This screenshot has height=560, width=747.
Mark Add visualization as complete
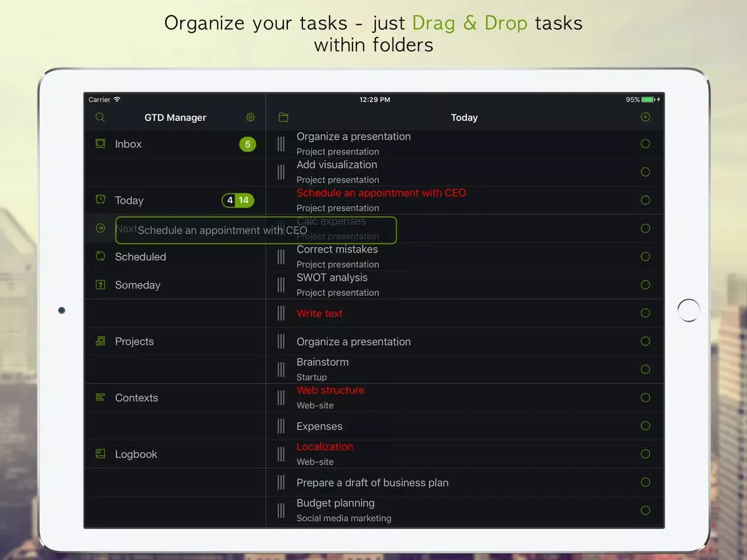(646, 172)
